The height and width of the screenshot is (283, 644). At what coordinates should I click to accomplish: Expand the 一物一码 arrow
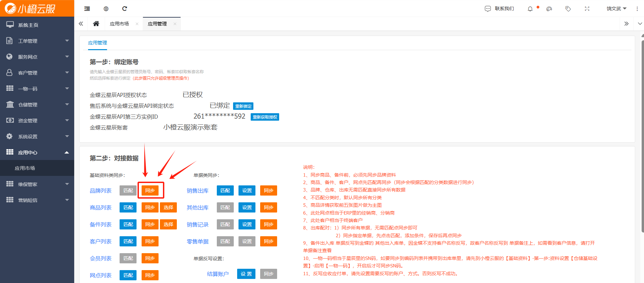(67, 88)
